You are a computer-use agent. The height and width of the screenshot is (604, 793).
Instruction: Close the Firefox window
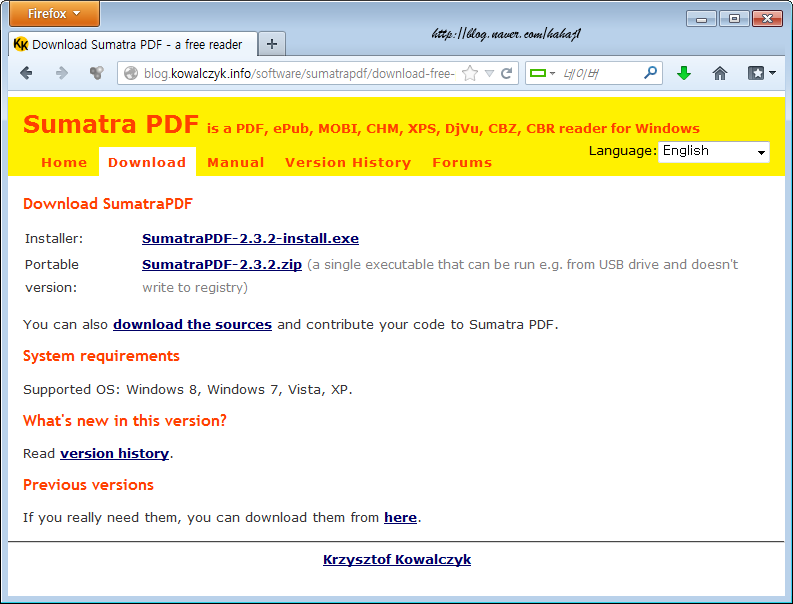click(x=767, y=19)
